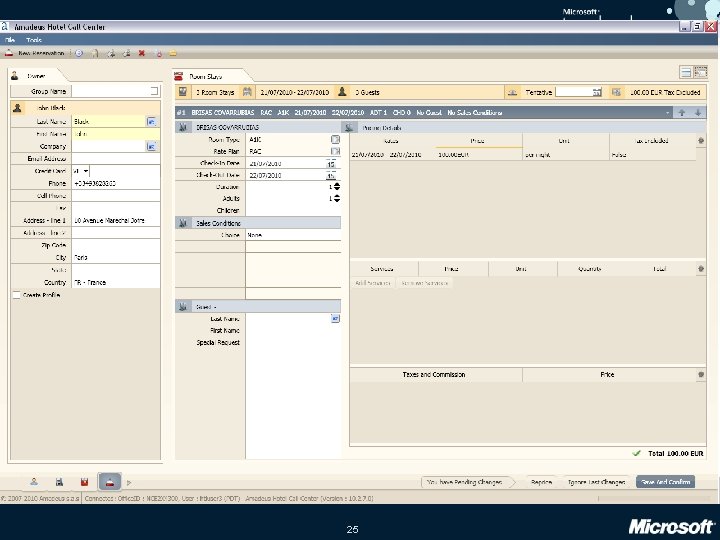The image size is (720, 540).
Task: Click the Reprice button
Action: (541, 482)
